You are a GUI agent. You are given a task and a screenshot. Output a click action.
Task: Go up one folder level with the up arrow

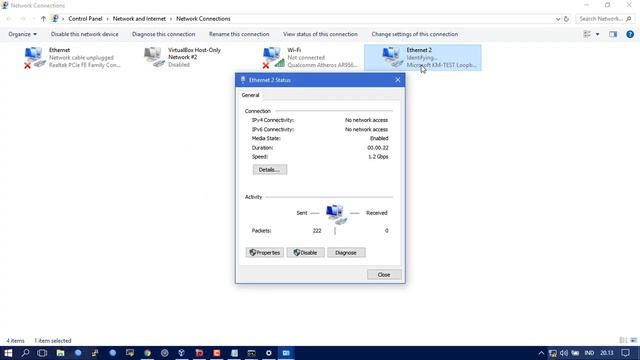pos(43,19)
